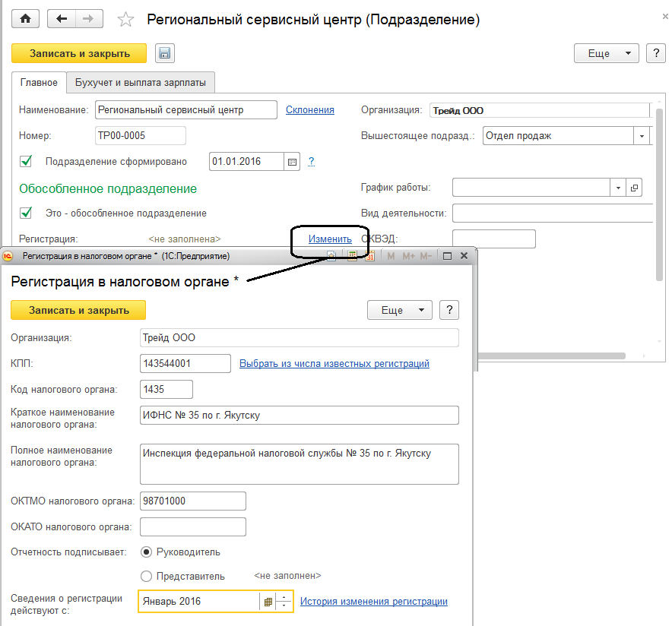Click the horizontal scrollbar of the division form

click(x=552, y=356)
